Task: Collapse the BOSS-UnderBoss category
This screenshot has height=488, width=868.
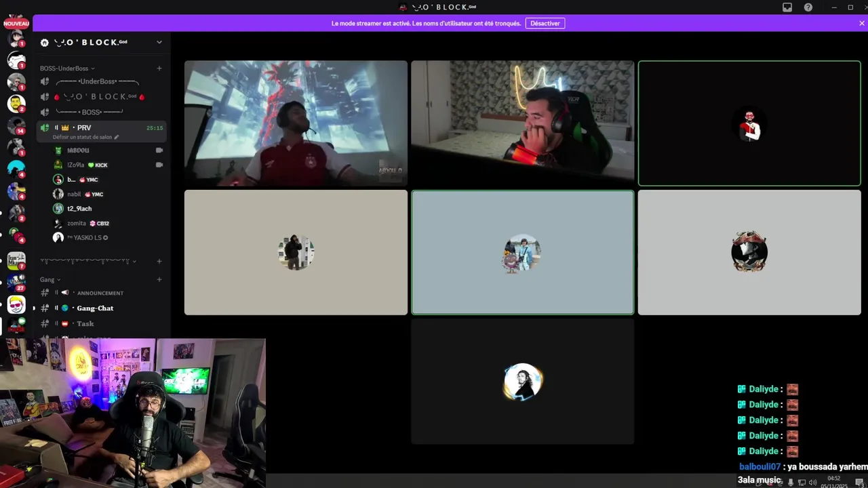Action: pyautogui.click(x=67, y=68)
